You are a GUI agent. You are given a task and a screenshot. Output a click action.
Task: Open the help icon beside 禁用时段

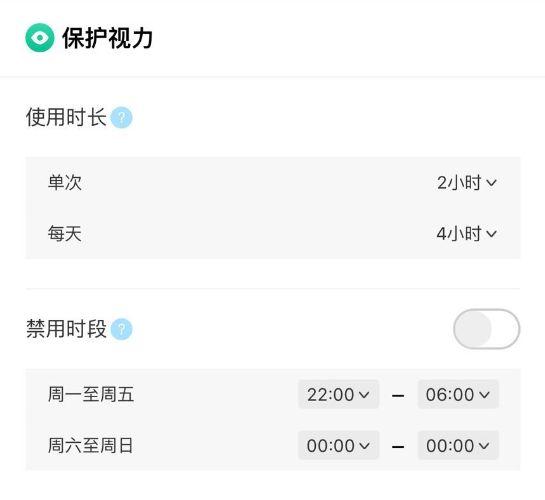(x=121, y=329)
